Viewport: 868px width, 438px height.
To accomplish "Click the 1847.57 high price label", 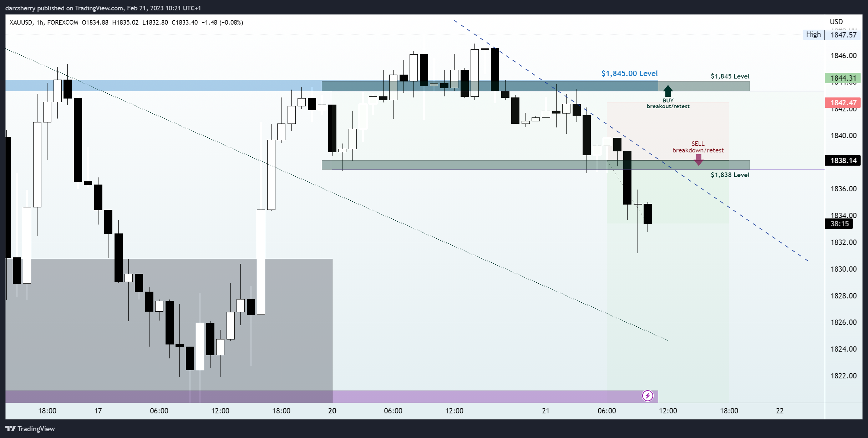I will pos(843,35).
